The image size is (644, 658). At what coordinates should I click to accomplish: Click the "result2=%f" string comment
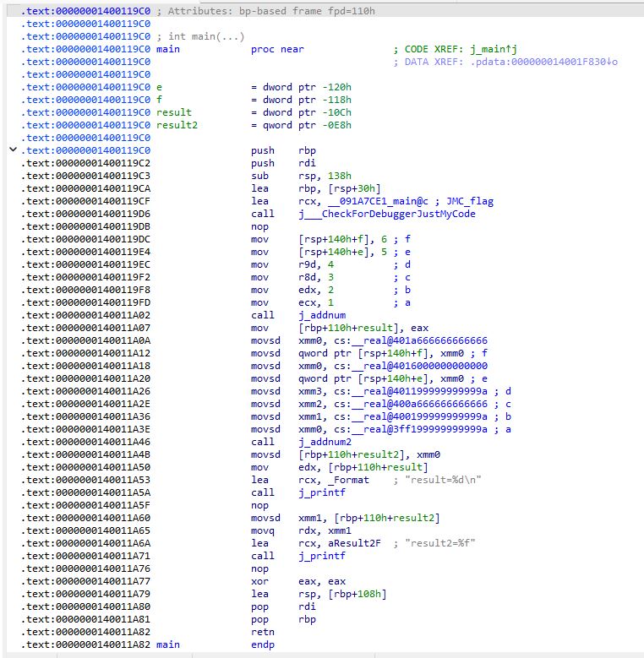click(440, 543)
